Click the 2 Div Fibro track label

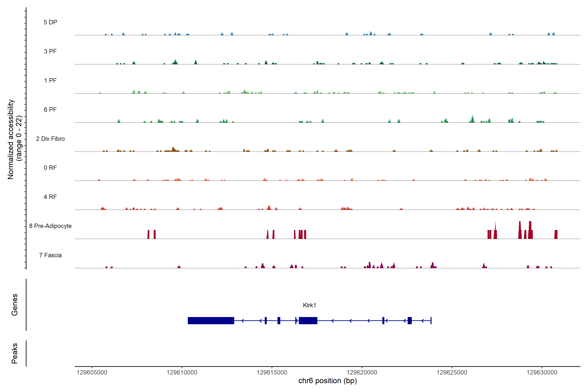pyautogui.click(x=50, y=139)
